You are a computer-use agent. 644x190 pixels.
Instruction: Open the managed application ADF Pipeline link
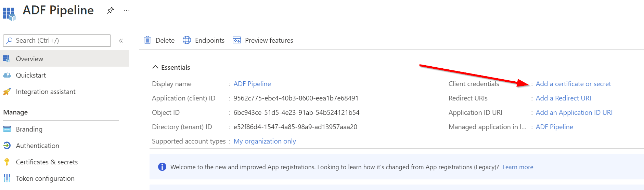pos(554,127)
